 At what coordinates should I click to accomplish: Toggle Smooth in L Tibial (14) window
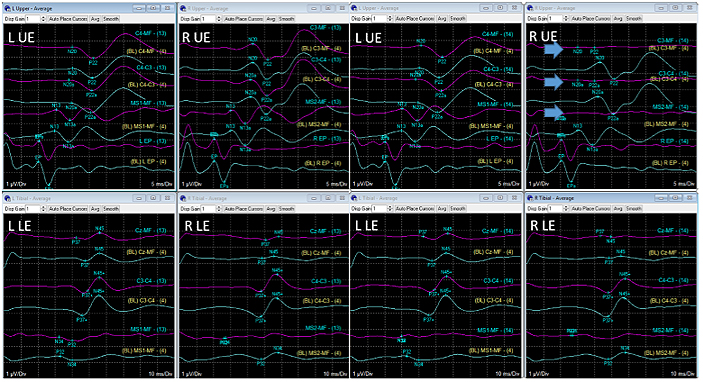458,208
